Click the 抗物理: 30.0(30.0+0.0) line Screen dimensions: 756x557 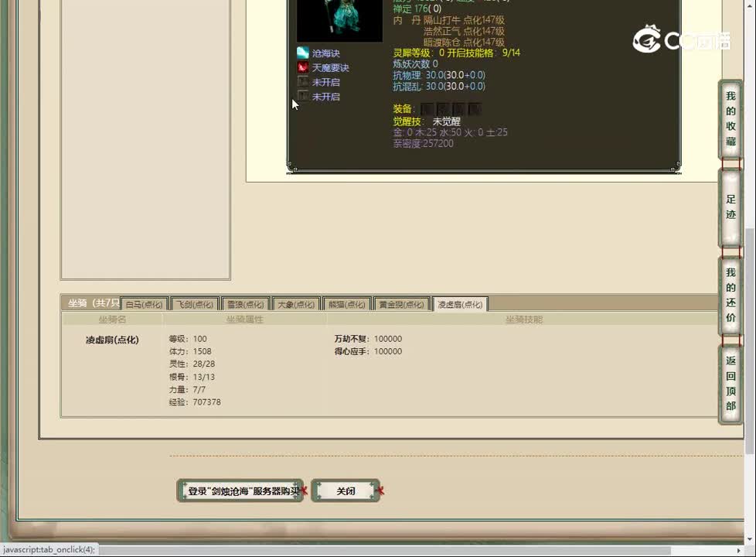[439, 75]
